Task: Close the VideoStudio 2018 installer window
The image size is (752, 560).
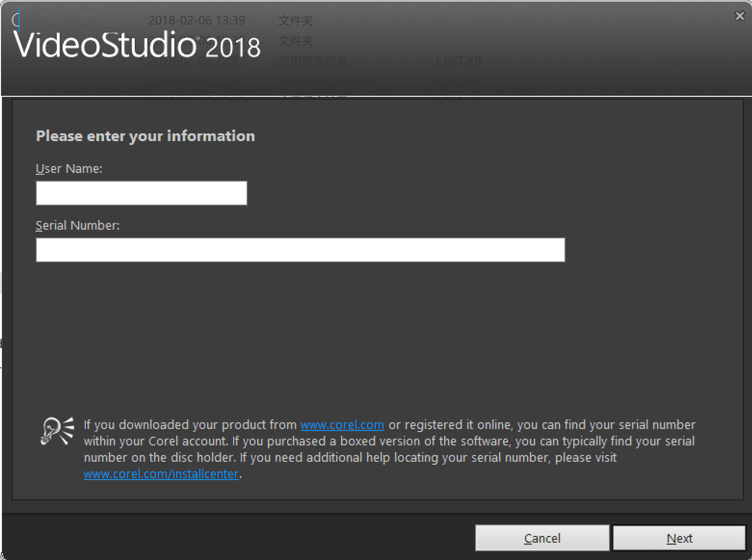Action: click(739, 16)
